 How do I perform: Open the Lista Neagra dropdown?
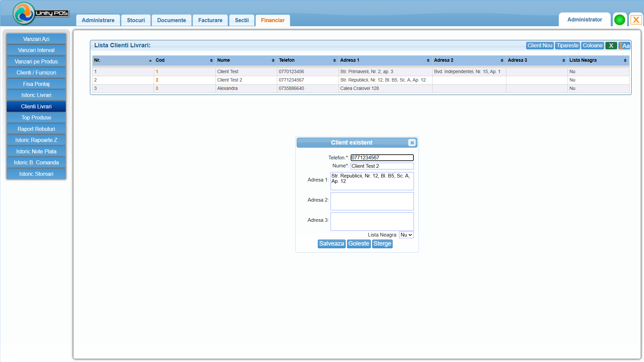click(x=406, y=235)
